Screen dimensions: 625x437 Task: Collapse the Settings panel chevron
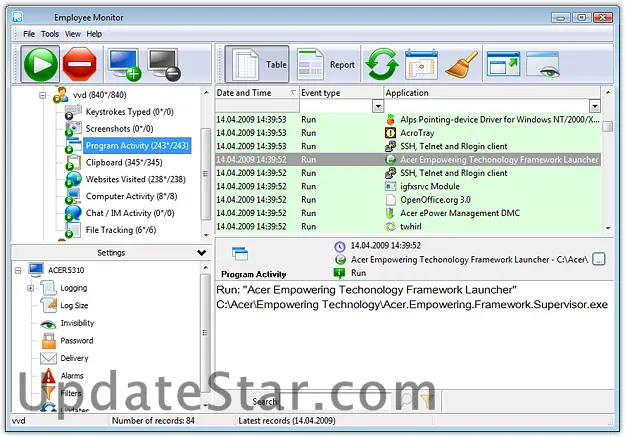(202, 253)
